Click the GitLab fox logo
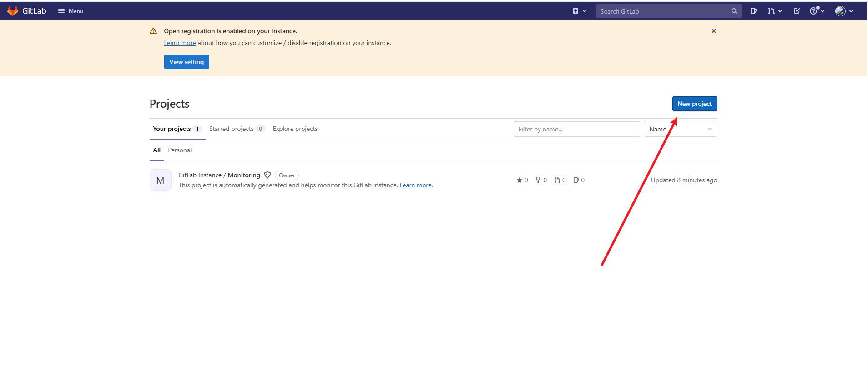Viewport: 868px width, 391px height. tap(13, 11)
